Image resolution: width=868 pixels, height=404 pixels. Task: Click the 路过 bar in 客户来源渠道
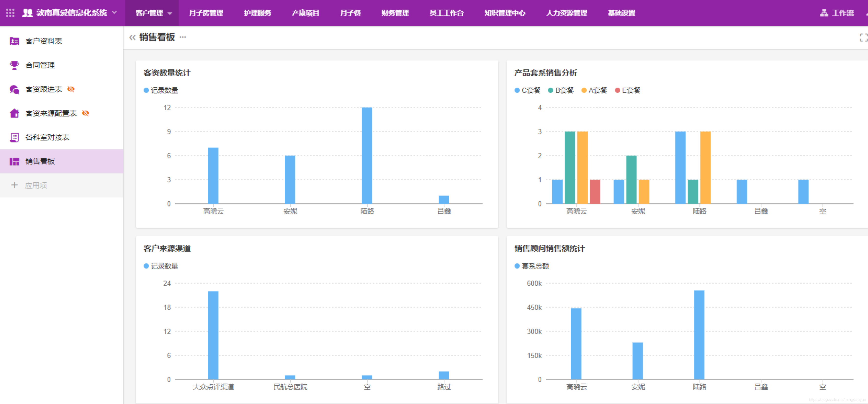pyautogui.click(x=444, y=375)
